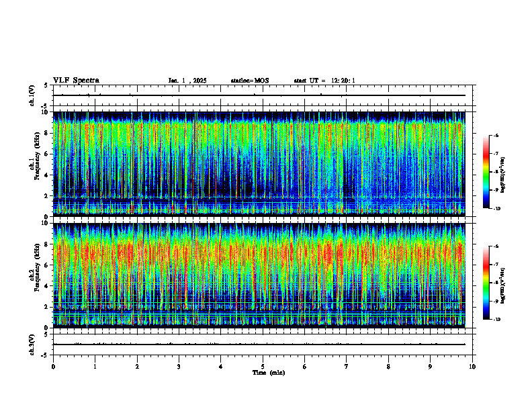Click the ch.1 PSD color scale bar
The height and width of the screenshot is (411, 532).
pos(486,172)
